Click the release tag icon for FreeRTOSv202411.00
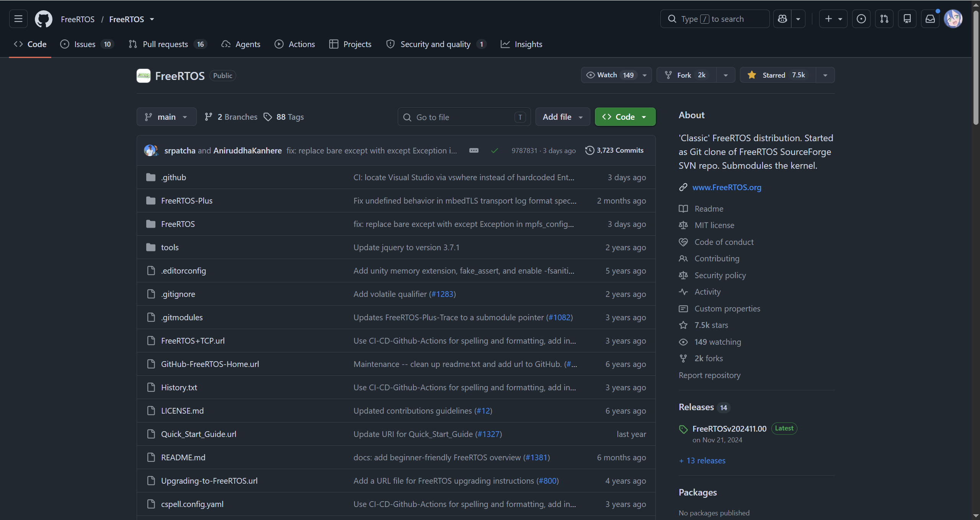The image size is (980, 520). tap(683, 429)
